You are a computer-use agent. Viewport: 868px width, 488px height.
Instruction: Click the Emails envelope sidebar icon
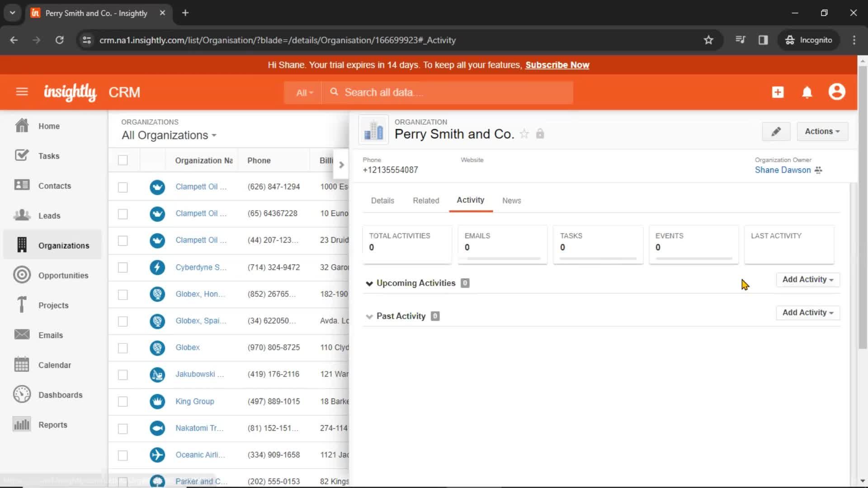point(22,334)
